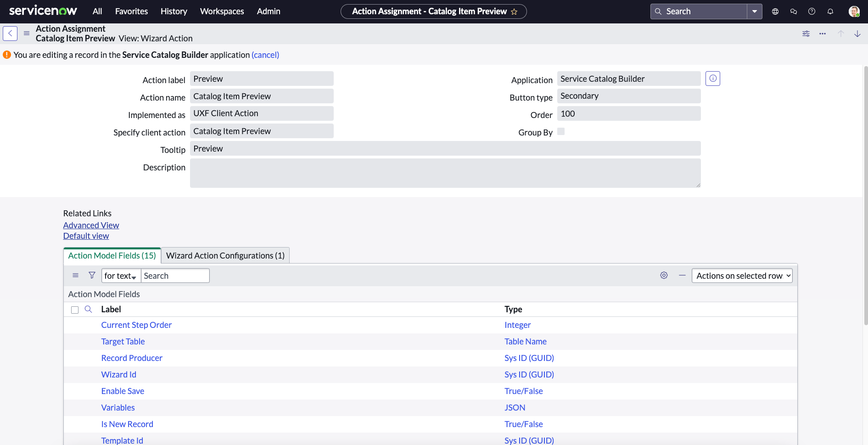
Task: Open the sidebar discussions chat icon
Action: (x=794, y=11)
